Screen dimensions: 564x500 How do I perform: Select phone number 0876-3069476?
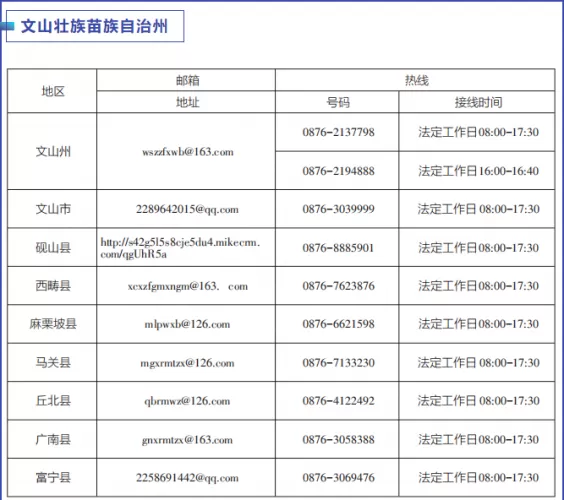coord(338,478)
